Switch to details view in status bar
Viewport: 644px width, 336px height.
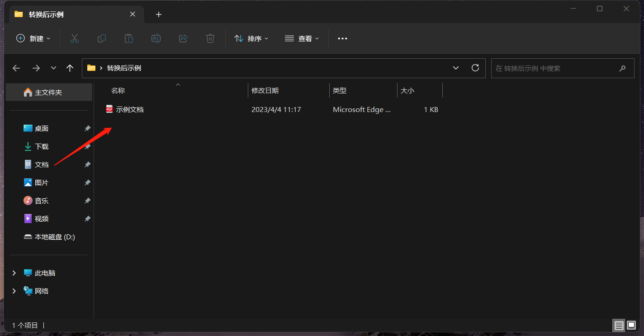619,325
